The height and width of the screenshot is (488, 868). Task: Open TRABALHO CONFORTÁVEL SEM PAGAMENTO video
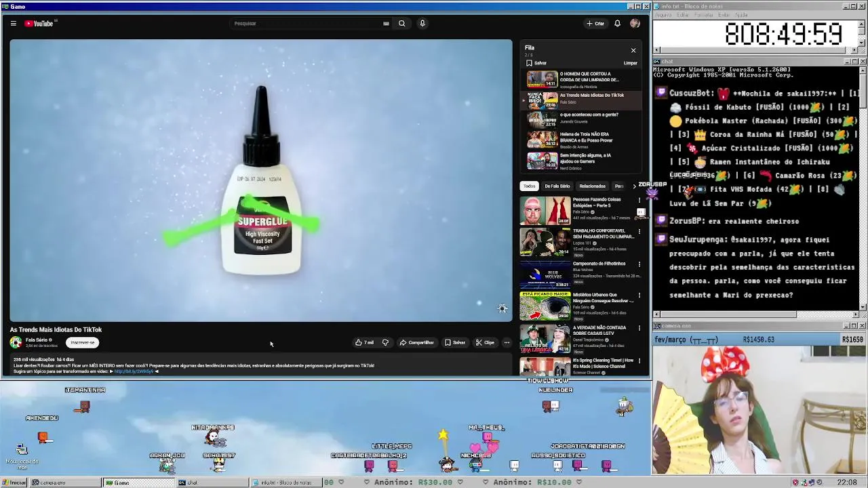click(576, 243)
